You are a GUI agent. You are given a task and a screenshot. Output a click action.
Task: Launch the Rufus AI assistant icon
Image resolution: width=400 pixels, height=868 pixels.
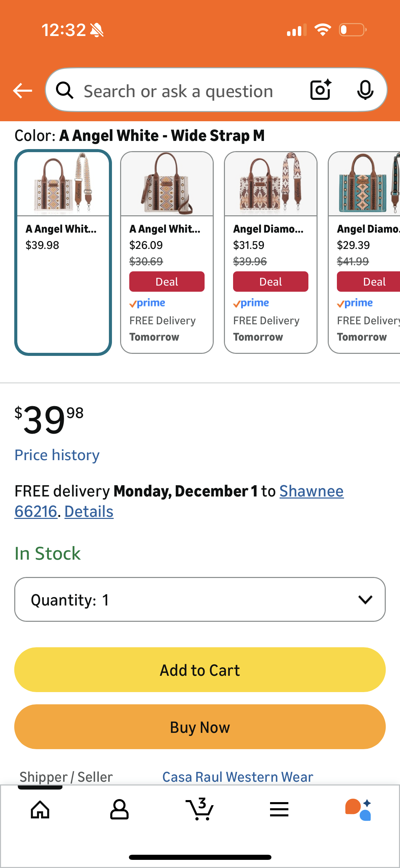(x=358, y=810)
